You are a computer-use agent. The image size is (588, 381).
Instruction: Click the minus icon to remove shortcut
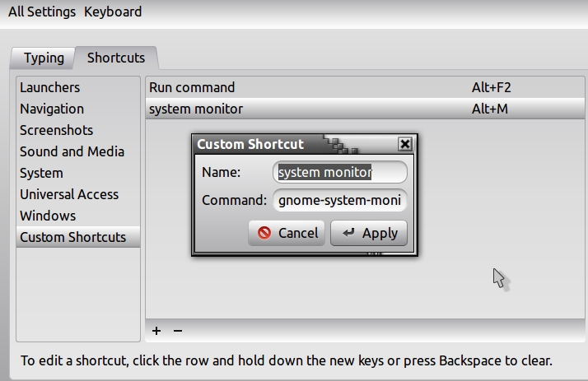(177, 331)
